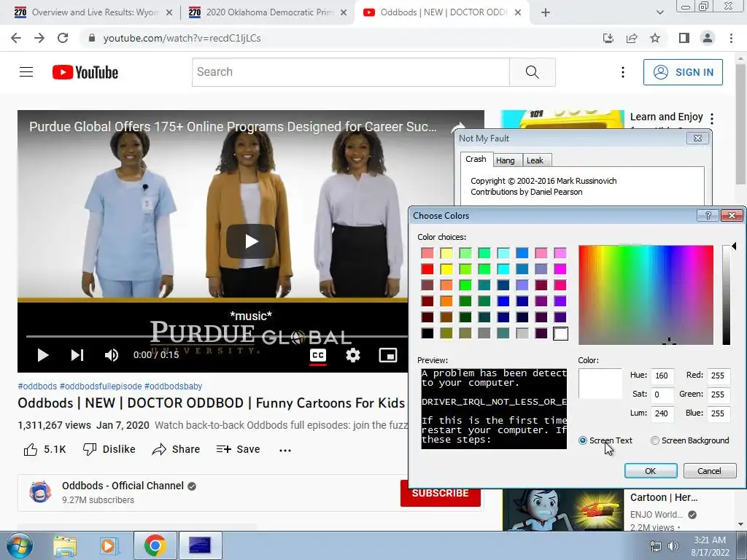Pick the white color swatch

561,334
